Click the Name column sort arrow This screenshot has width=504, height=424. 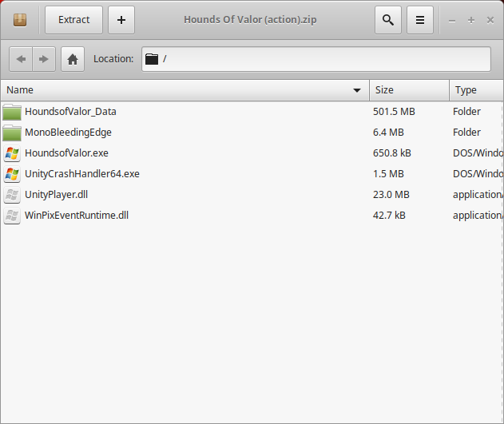[356, 90]
